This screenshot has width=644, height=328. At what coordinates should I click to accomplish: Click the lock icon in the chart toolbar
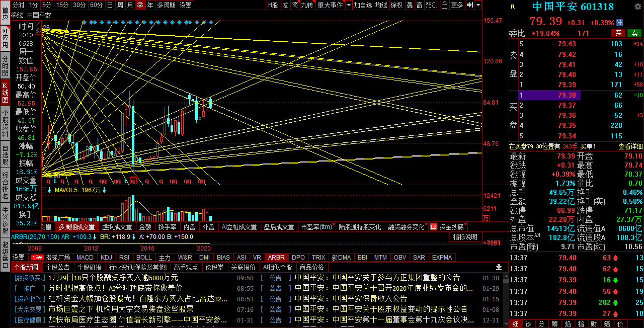point(444,5)
